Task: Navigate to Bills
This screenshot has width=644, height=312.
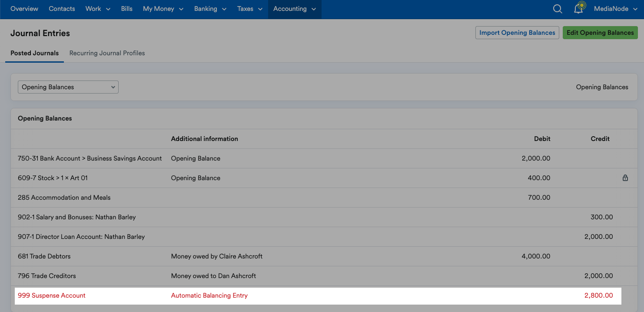Action: pyautogui.click(x=127, y=9)
